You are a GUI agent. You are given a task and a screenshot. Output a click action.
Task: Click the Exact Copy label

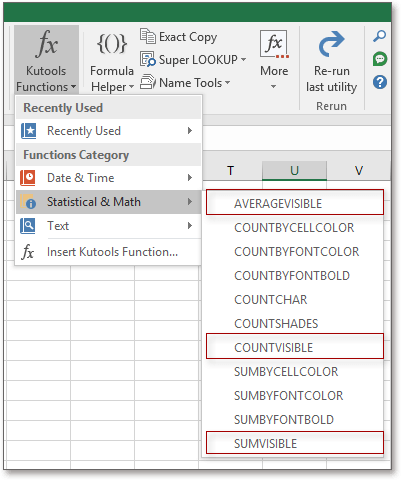tap(188, 37)
